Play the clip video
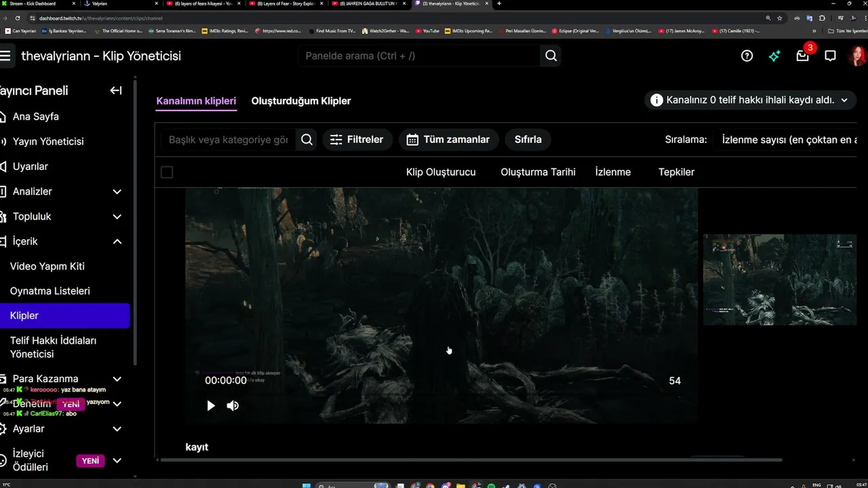Image resolution: width=868 pixels, height=488 pixels. tap(211, 405)
